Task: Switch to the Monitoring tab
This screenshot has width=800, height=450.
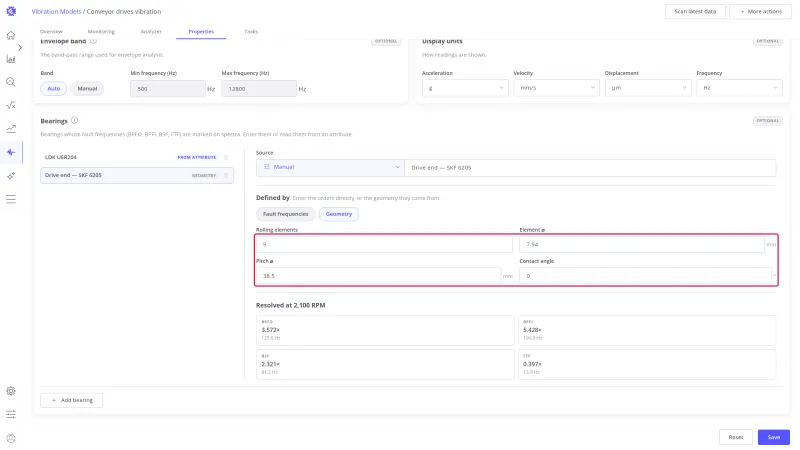Action: click(101, 32)
